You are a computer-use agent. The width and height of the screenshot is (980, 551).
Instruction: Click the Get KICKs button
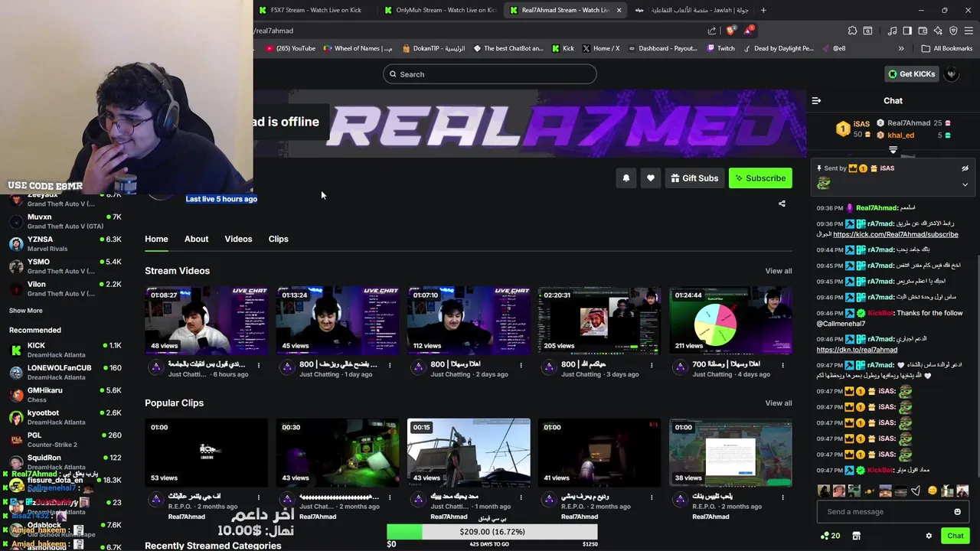[x=911, y=74]
